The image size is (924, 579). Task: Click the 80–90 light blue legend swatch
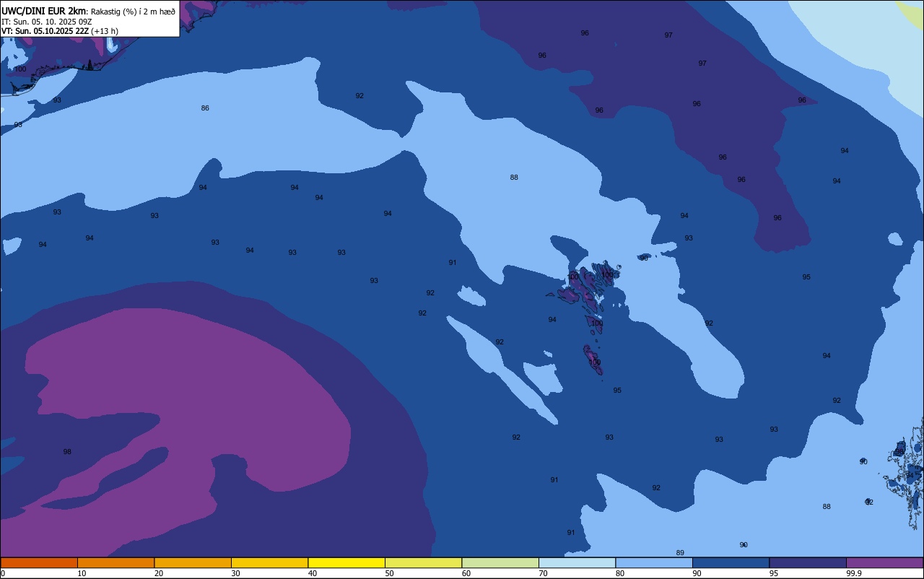(654, 562)
